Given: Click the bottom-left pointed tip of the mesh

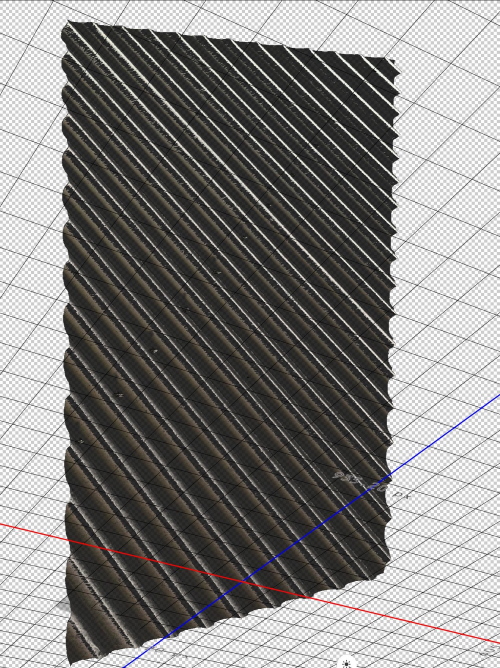Looking at the screenshot, I should click(71, 662).
